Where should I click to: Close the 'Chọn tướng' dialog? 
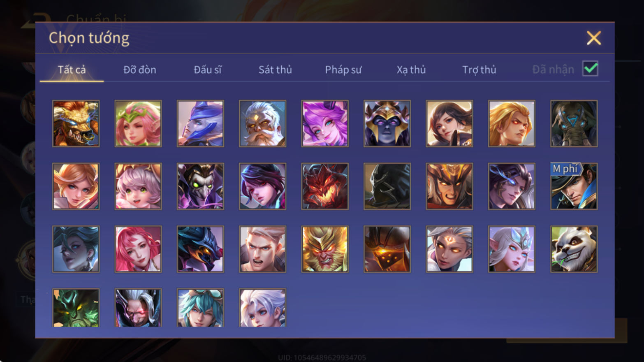click(x=593, y=38)
